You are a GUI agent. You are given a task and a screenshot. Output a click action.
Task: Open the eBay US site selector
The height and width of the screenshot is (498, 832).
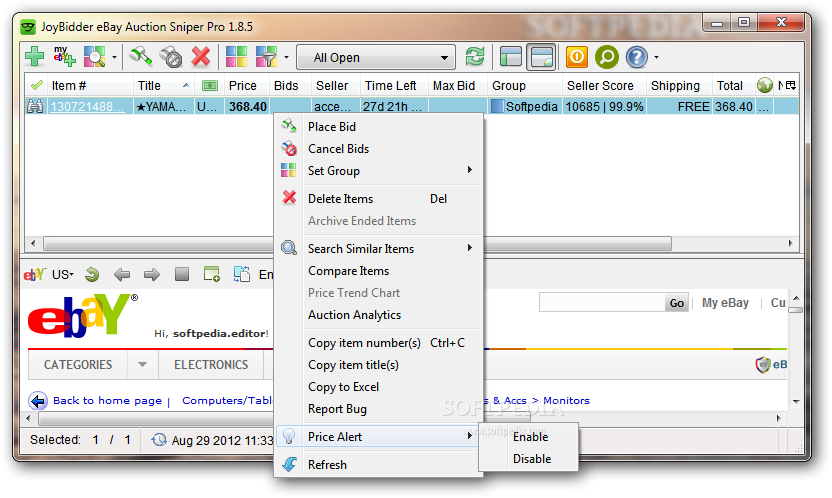(x=62, y=275)
